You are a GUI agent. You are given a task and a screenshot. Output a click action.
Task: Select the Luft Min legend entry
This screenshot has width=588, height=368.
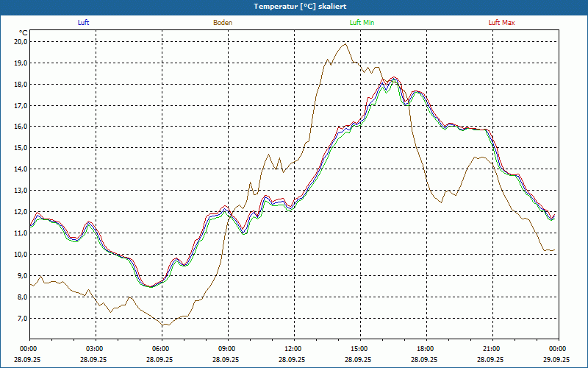(x=362, y=23)
